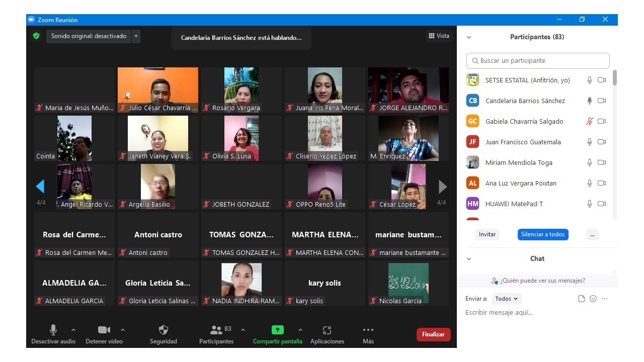Open the Enviar a Todos dropdown

click(x=507, y=299)
